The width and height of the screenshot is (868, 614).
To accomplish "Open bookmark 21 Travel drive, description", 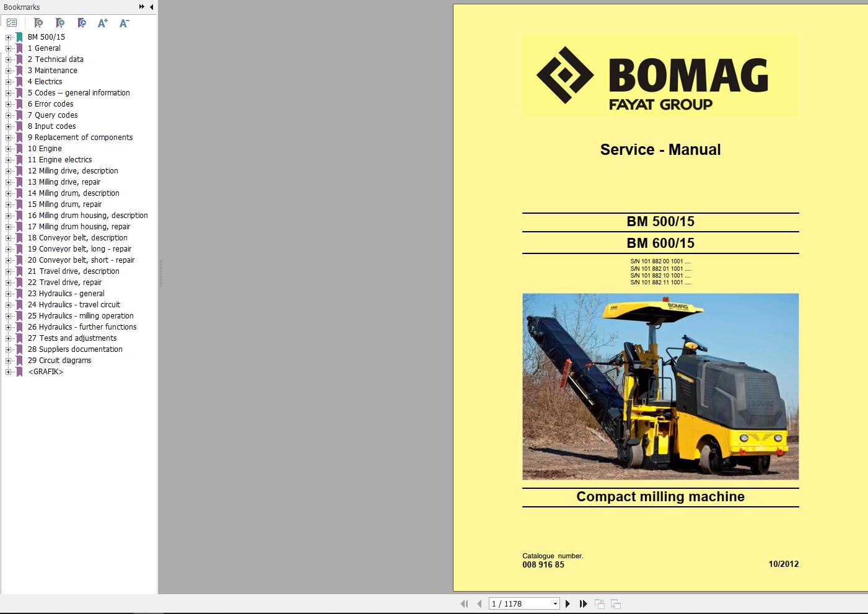I will click(73, 271).
